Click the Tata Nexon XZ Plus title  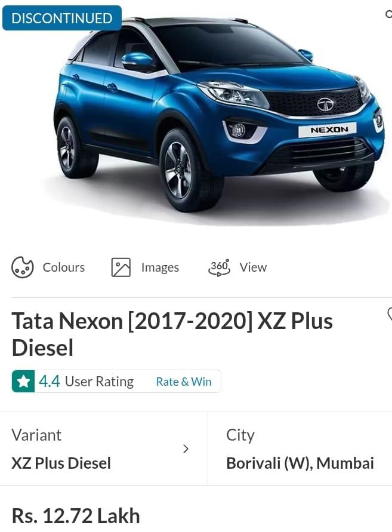(x=172, y=334)
